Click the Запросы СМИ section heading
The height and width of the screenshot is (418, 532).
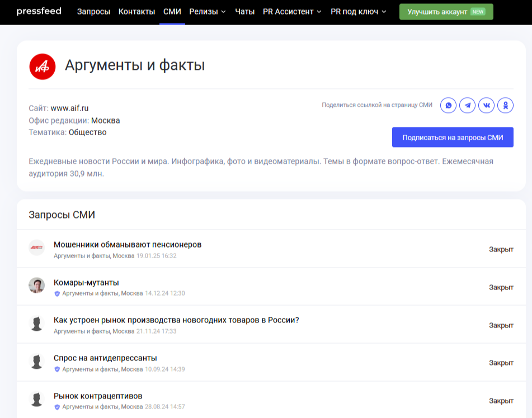point(62,215)
